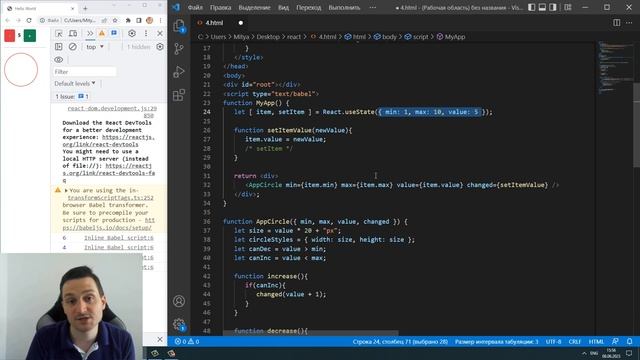Open the Run and Debug view
The image size is (640, 360).
tap(179, 72)
